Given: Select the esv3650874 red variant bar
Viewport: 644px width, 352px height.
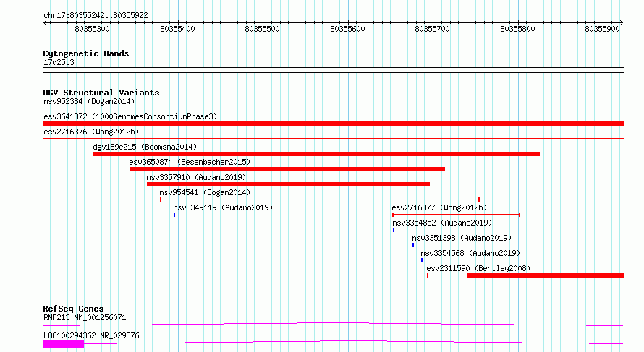Looking at the screenshot, I should tap(287, 169).
